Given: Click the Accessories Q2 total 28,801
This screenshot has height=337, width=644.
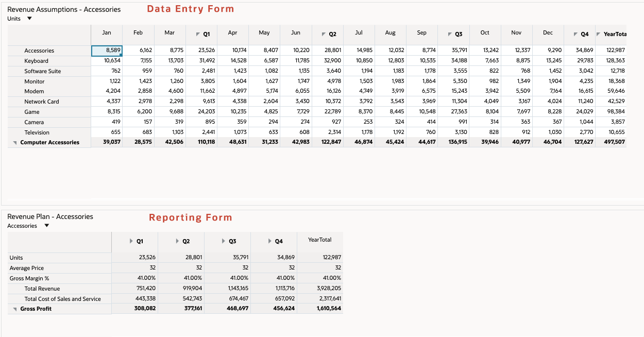Looking at the screenshot, I should 327,50.
